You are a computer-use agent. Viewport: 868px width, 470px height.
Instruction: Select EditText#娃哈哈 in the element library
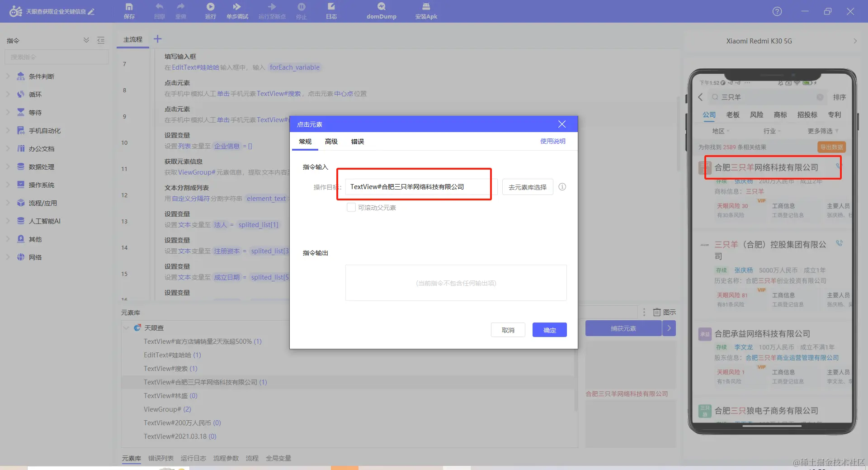click(172, 355)
